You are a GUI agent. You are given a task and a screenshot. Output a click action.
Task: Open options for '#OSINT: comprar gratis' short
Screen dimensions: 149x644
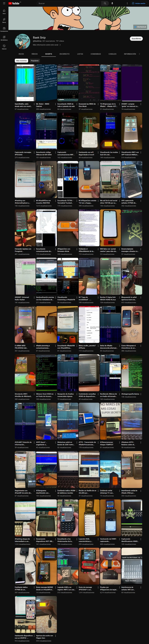coord(141,104)
